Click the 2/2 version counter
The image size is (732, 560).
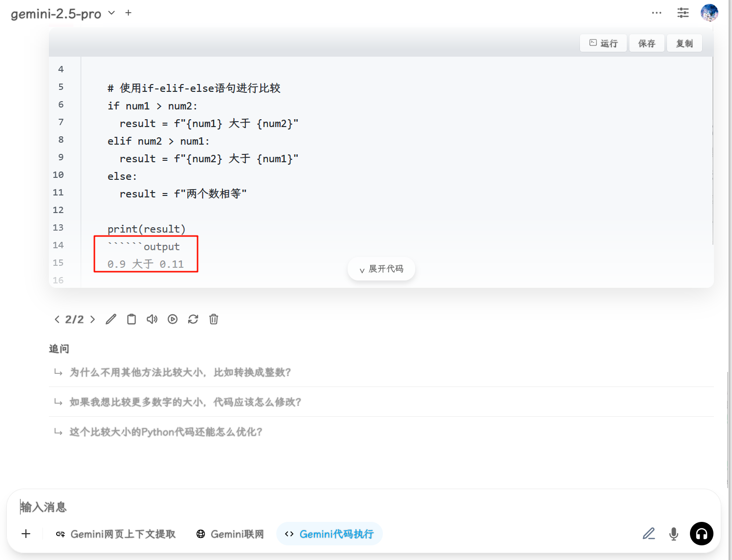coord(75,320)
